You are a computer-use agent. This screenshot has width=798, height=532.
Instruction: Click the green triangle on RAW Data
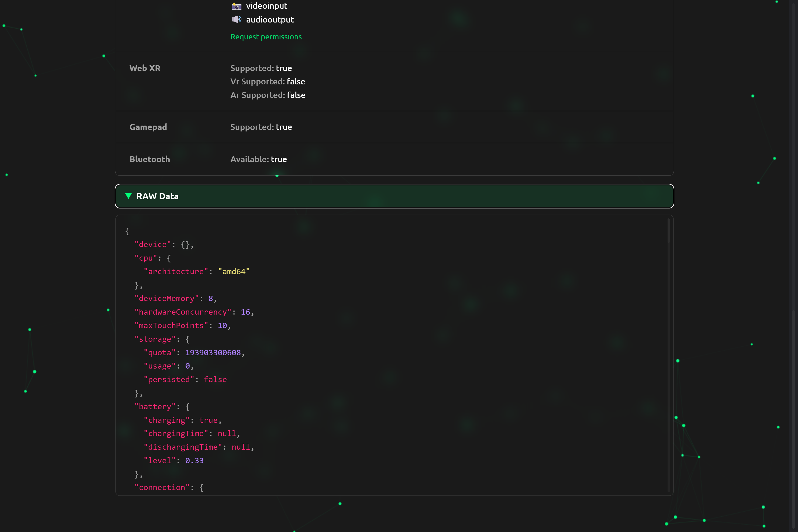pyautogui.click(x=128, y=196)
